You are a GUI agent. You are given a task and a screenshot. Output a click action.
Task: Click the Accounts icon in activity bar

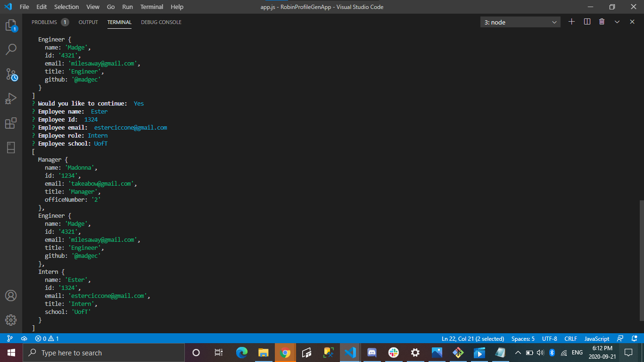pos(11,296)
